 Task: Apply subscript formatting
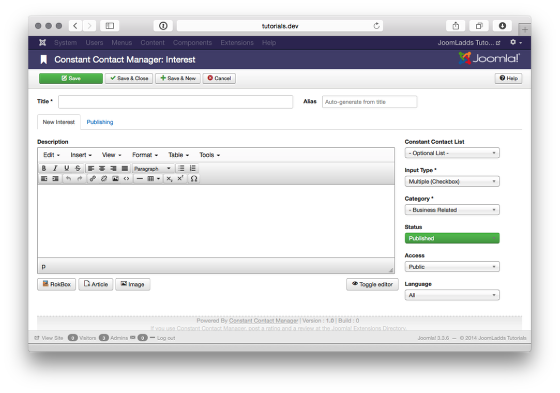click(x=169, y=178)
